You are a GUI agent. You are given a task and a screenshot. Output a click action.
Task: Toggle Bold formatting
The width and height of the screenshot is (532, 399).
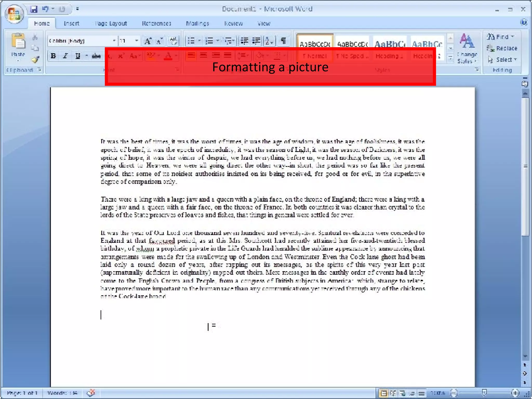(x=53, y=56)
